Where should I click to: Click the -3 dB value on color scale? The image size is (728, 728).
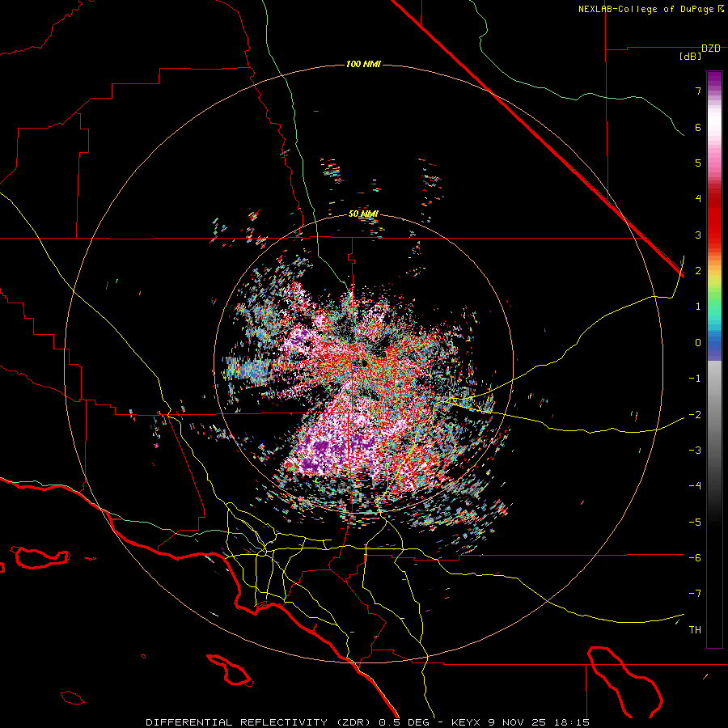695,451
